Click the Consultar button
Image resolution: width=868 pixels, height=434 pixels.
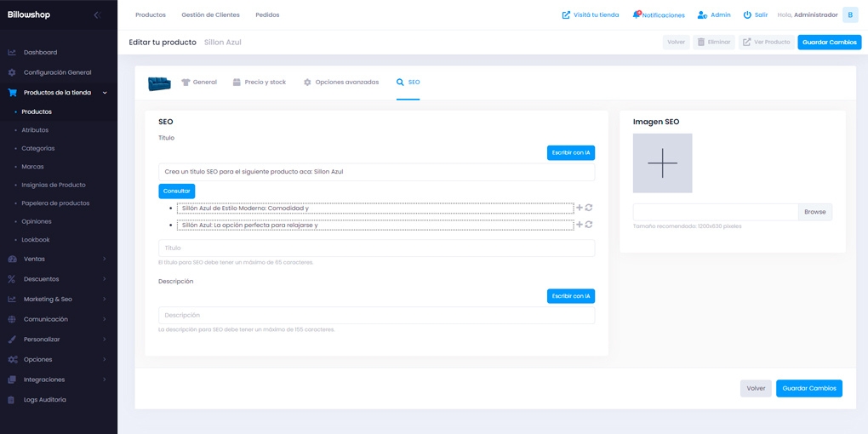177,191
